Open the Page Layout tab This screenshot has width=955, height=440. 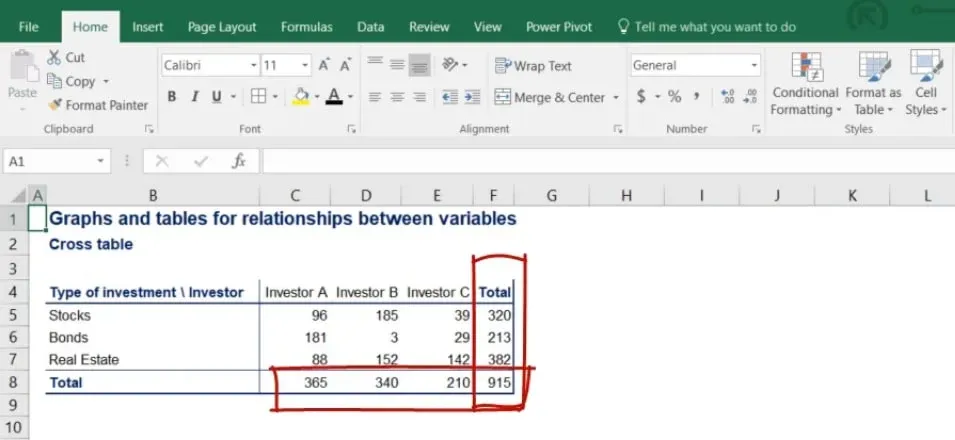click(222, 27)
